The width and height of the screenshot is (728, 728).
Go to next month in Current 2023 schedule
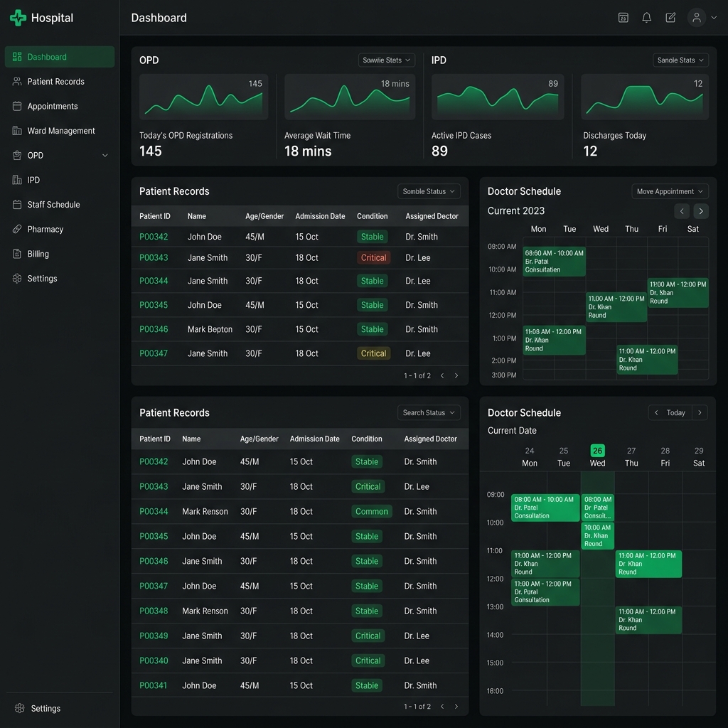700,210
